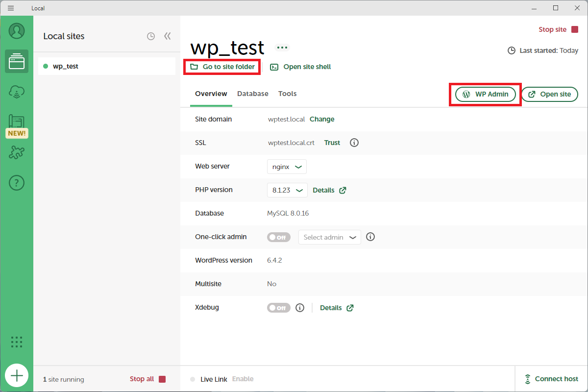Toggle the One-click admin switch

(x=278, y=237)
